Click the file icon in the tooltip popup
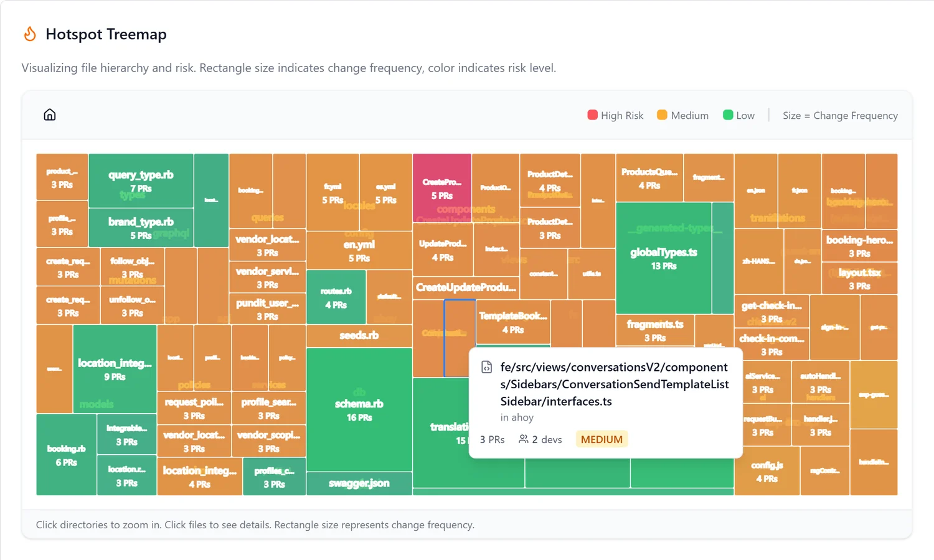Image resolution: width=934 pixels, height=560 pixels. 488,367
